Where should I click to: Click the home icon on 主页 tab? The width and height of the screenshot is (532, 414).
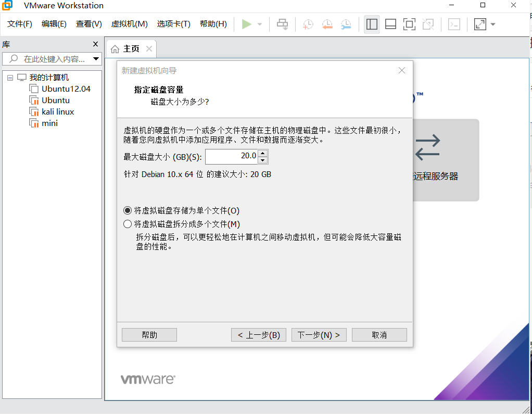[115, 49]
